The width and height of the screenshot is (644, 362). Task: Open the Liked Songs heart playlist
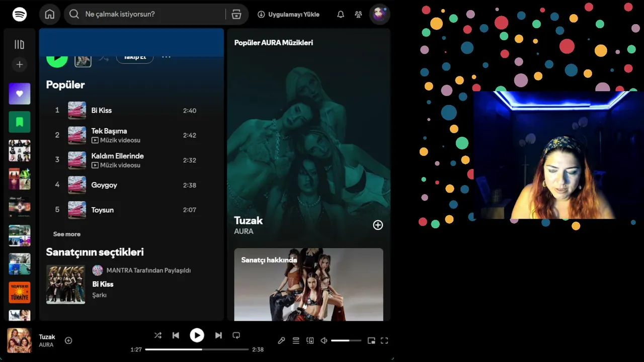[x=20, y=94]
